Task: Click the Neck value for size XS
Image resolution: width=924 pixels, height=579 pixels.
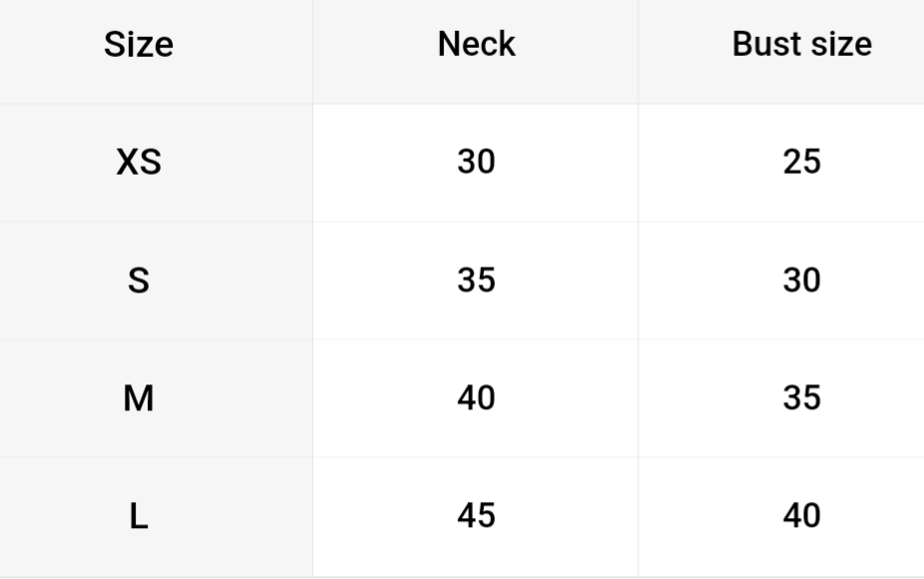Action: 476,162
